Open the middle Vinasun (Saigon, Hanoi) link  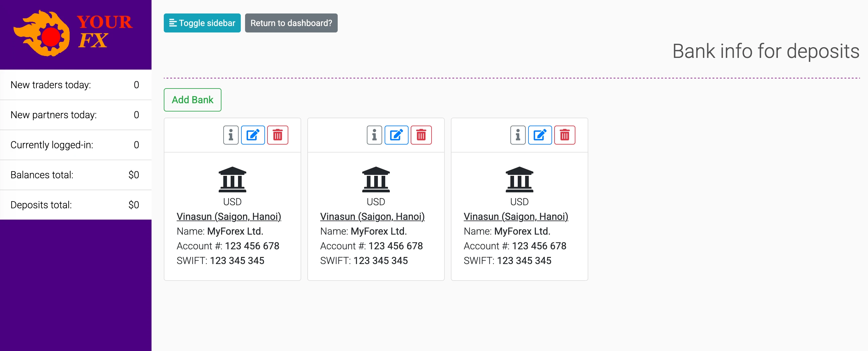372,216
